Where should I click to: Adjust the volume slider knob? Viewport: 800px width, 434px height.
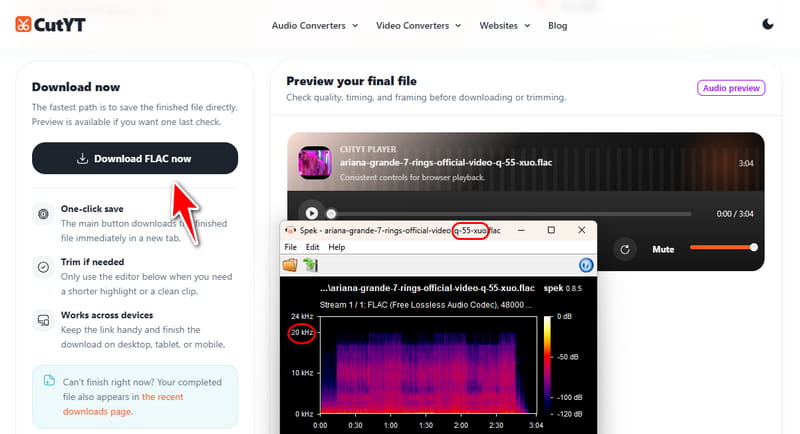tap(754, 247)
